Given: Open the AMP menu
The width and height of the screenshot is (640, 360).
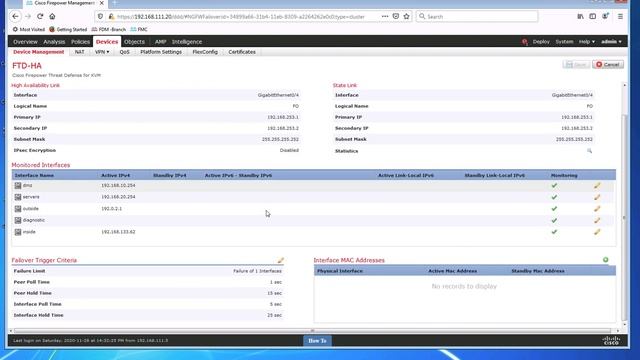Looking at the screenshot, I should 160,42.
